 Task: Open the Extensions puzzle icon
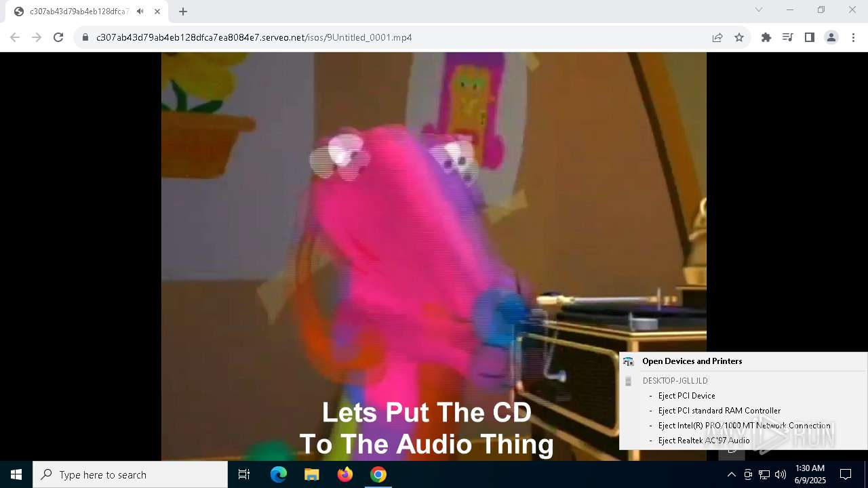(x=766, y=37)
